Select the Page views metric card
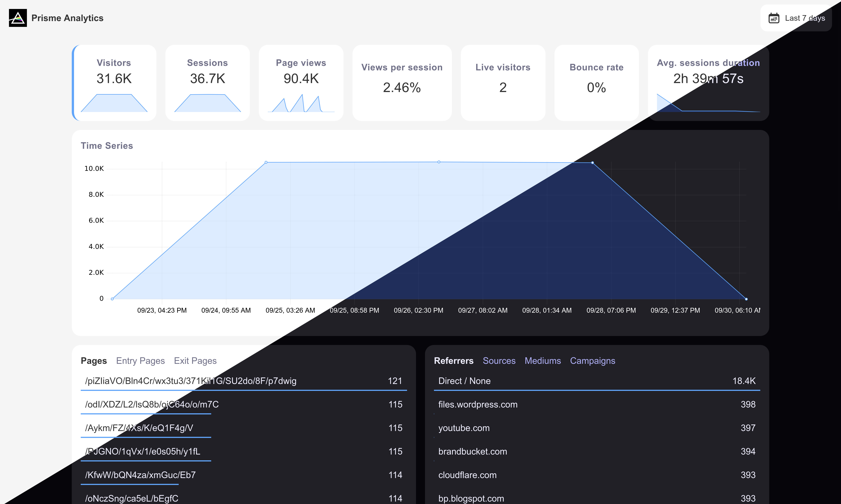Viewport: 841px width, 504px height. point(301,83)
